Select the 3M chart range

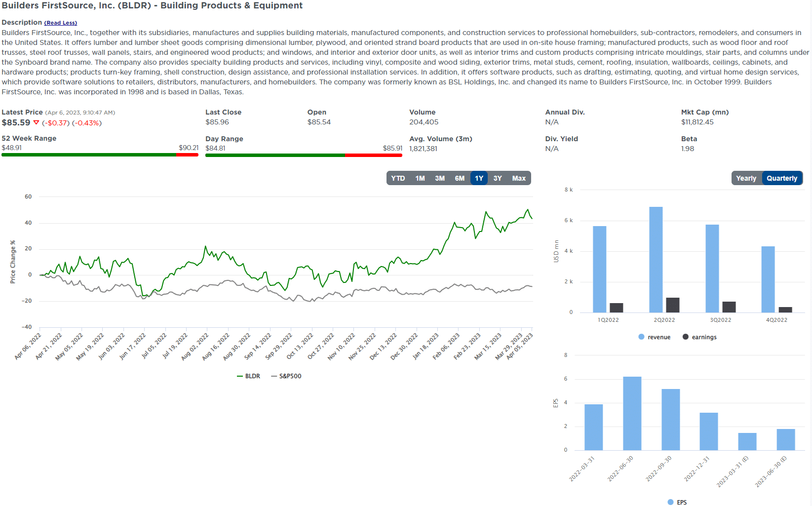(x=440, y=178)
